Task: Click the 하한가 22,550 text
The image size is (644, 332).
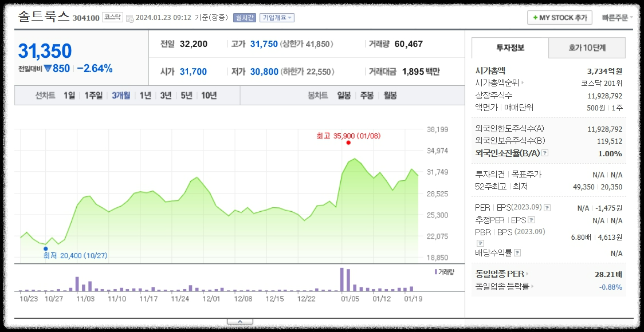Action: (x=307, y=72)
